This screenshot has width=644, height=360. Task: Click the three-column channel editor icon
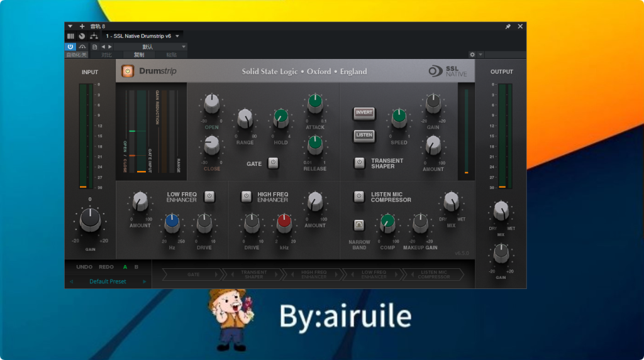point(70,36)
